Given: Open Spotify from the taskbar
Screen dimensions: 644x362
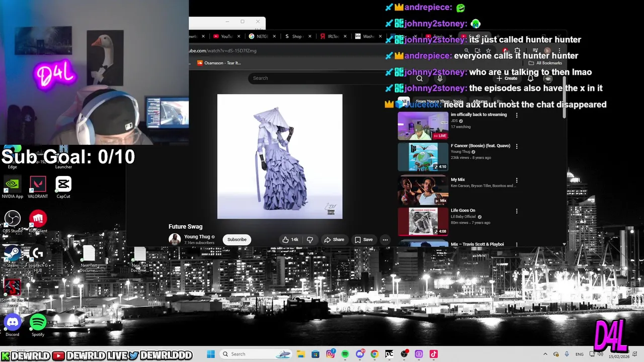Looking at the screenshot, I should point(345,354).
